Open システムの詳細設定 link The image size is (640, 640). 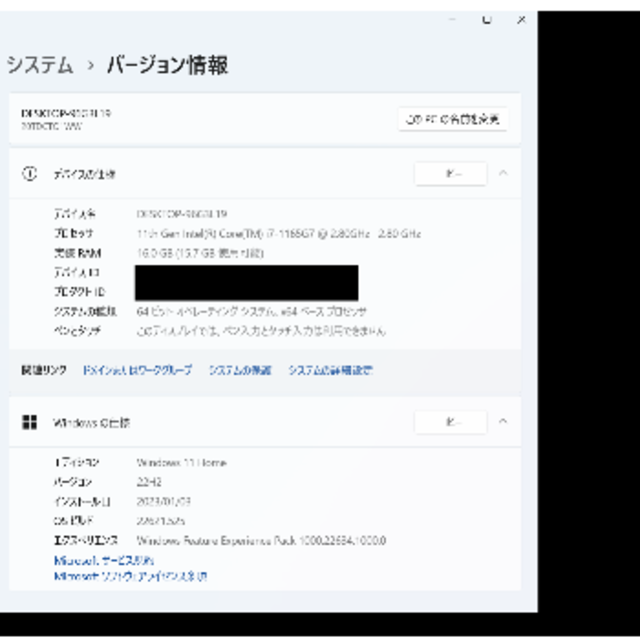click(331, 370)
